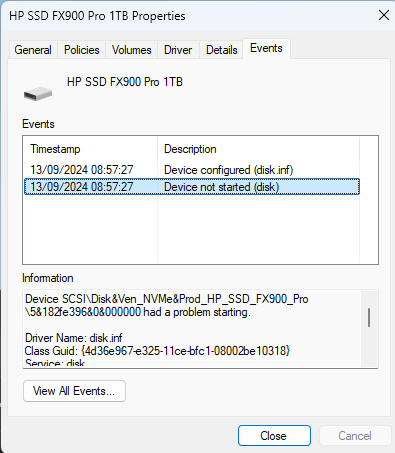
Task: Click the SSD drive icon
Action: pos(38,94)
